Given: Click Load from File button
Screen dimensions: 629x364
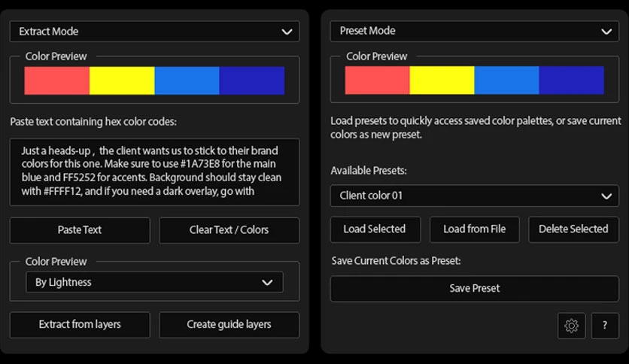Looking at the screenshot, I should 475,229.
